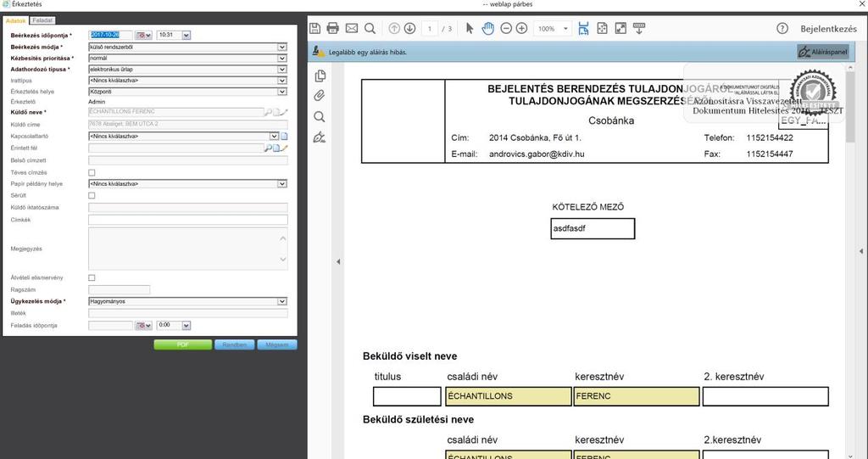Click the Belső címzett input field
The image size is (868, 459).
tap(188, 160)
